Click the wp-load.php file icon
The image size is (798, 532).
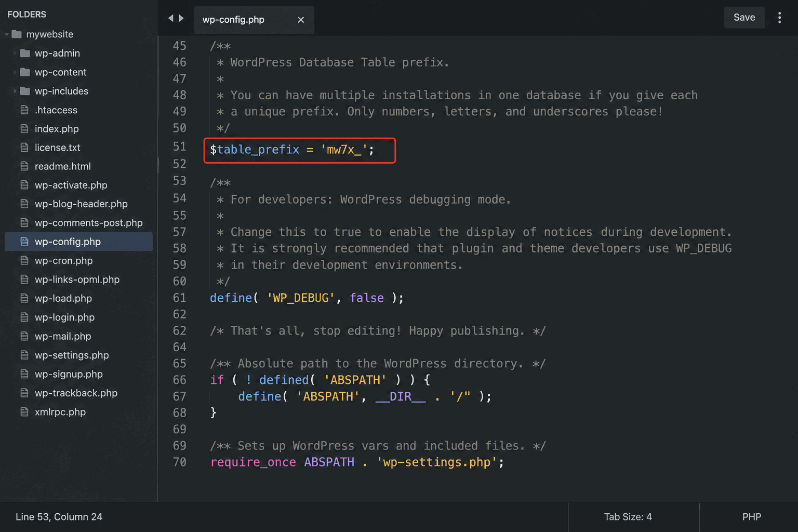tap(24, 298)
